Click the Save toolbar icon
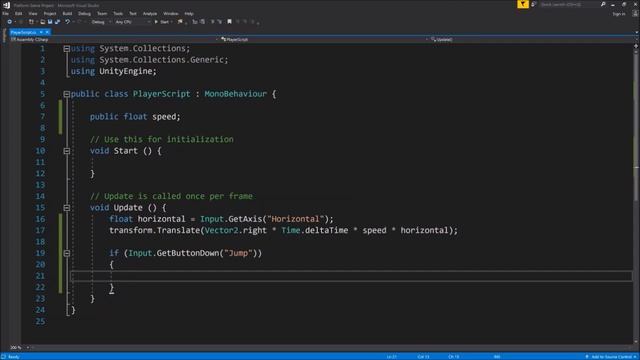Viewport: 640px width, 360px height. point(50,22)
